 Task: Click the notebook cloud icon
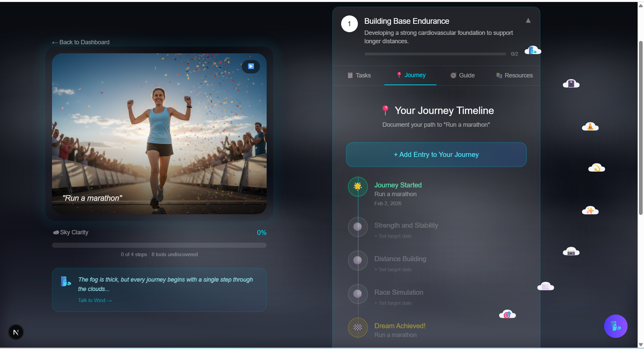pyautogui.click(x=571, y=84)
